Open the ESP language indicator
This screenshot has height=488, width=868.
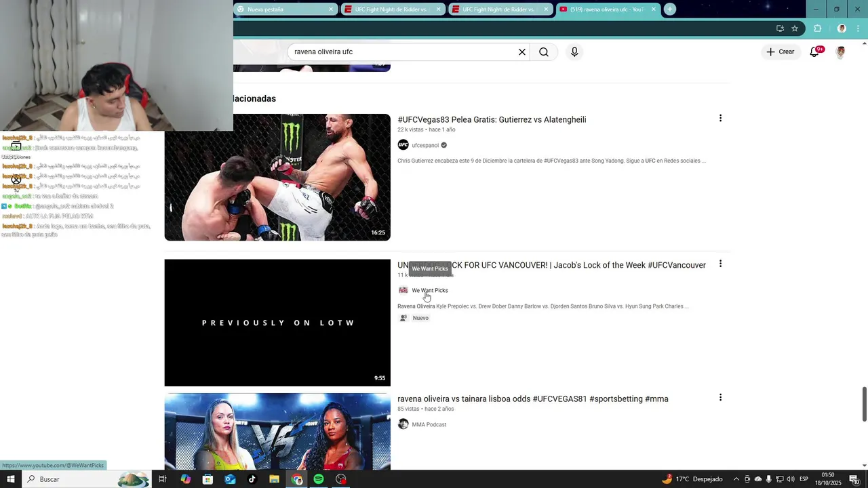click(804, 479)
